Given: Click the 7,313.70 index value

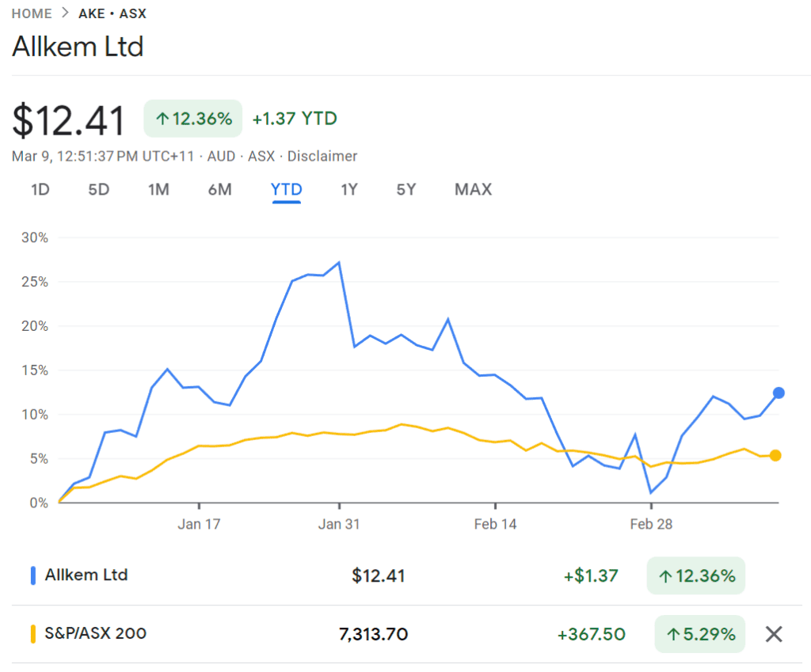Looking at the screenshot, I should pos(374,634).
